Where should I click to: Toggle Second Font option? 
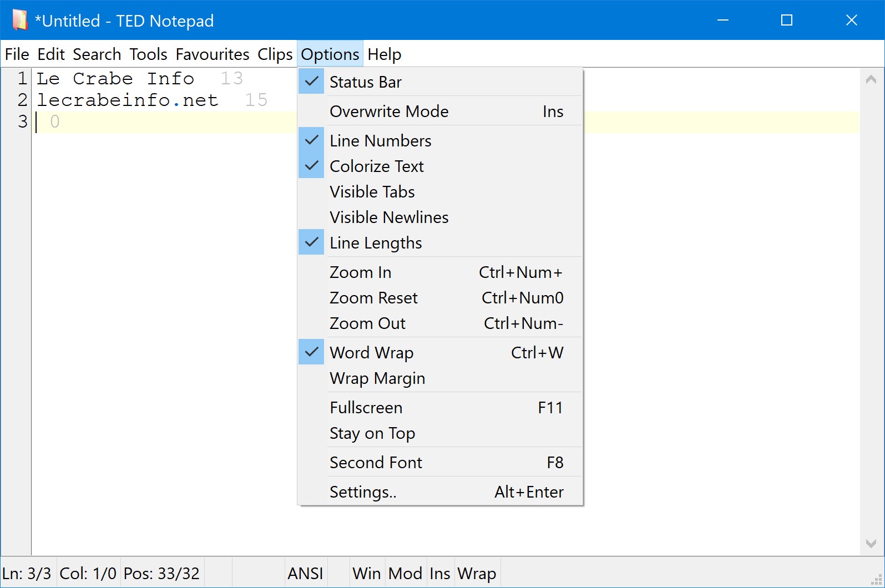pyautogui.click(x=441, y=463)
